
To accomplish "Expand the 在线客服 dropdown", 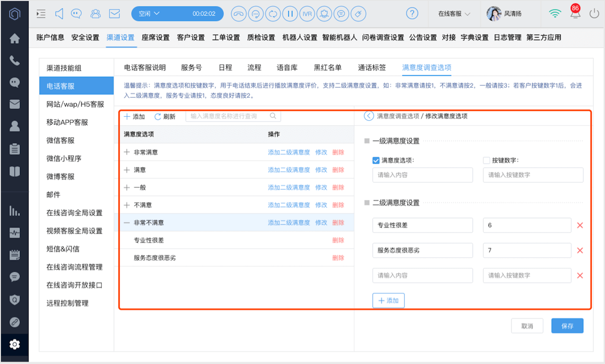I will pyautogui.click(x=454, y=14).
